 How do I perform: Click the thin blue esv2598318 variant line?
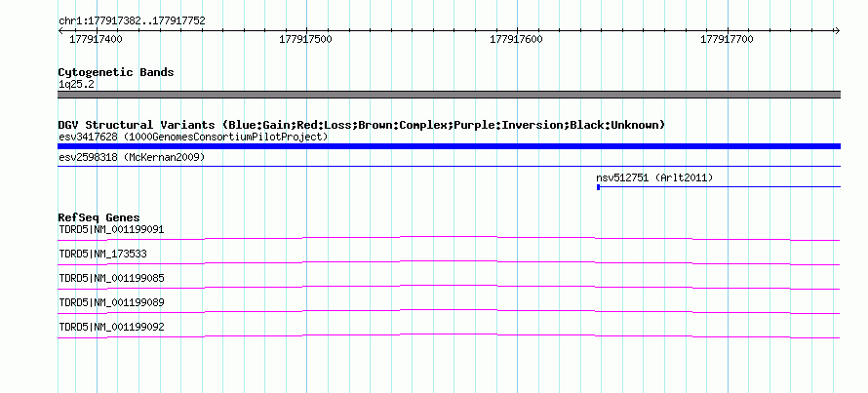point(449,166)
